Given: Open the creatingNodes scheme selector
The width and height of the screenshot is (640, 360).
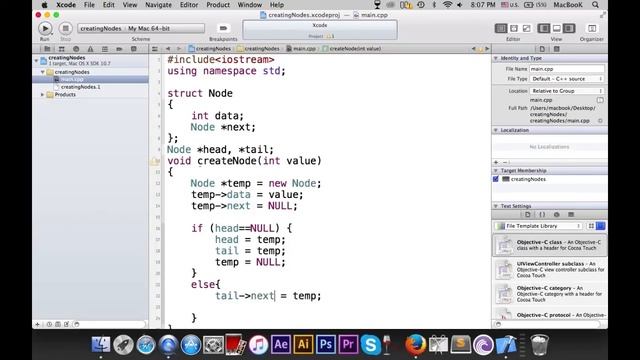Looking at the screenshot, I should (x=141, y=28).
